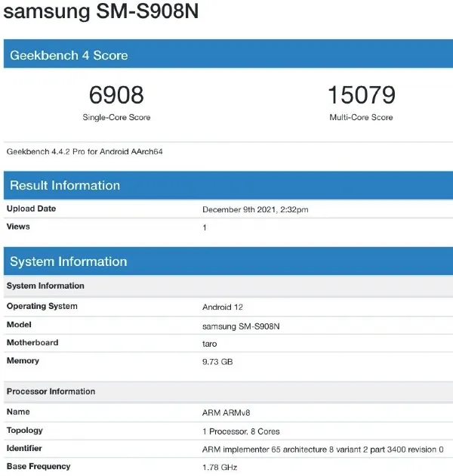Select the Geekbench 4 Score header
This screenshot has width=453, height=476.
click(228, 54)
